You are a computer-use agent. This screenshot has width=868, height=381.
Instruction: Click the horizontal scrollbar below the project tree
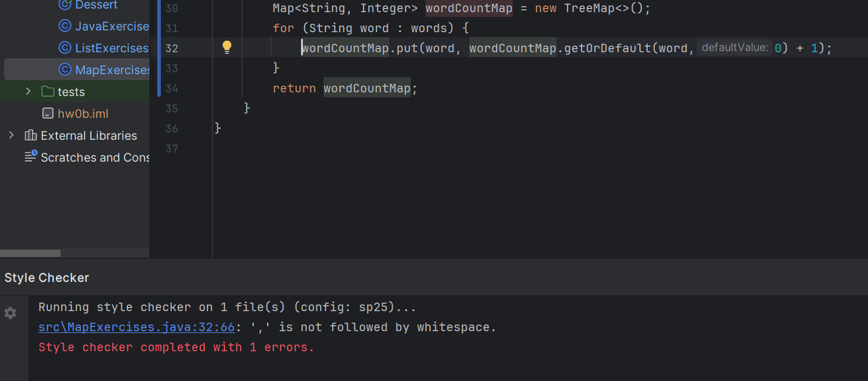[x=30, y=253]
